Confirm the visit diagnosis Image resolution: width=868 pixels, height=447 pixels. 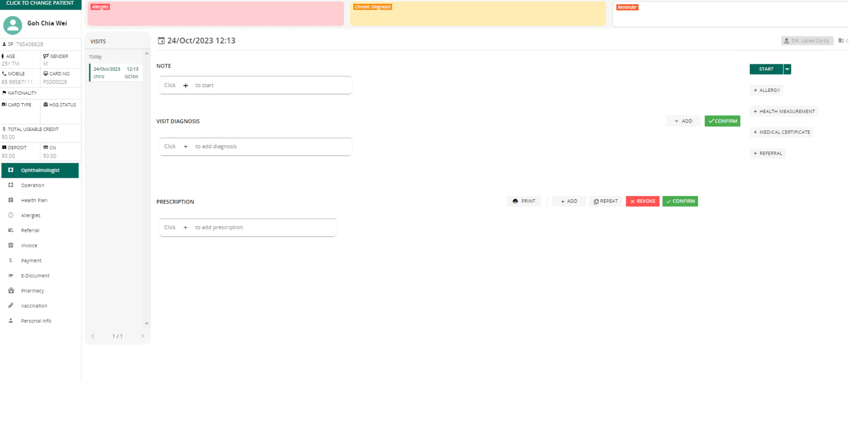722,121
